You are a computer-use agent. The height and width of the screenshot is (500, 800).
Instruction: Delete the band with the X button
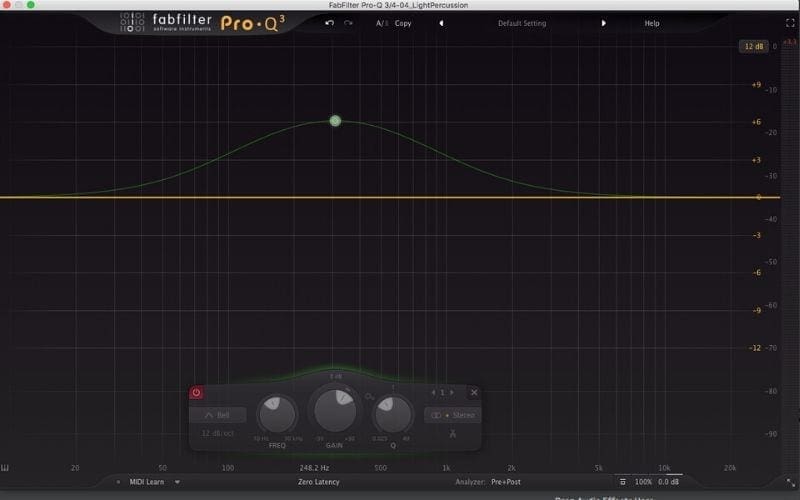474,392
